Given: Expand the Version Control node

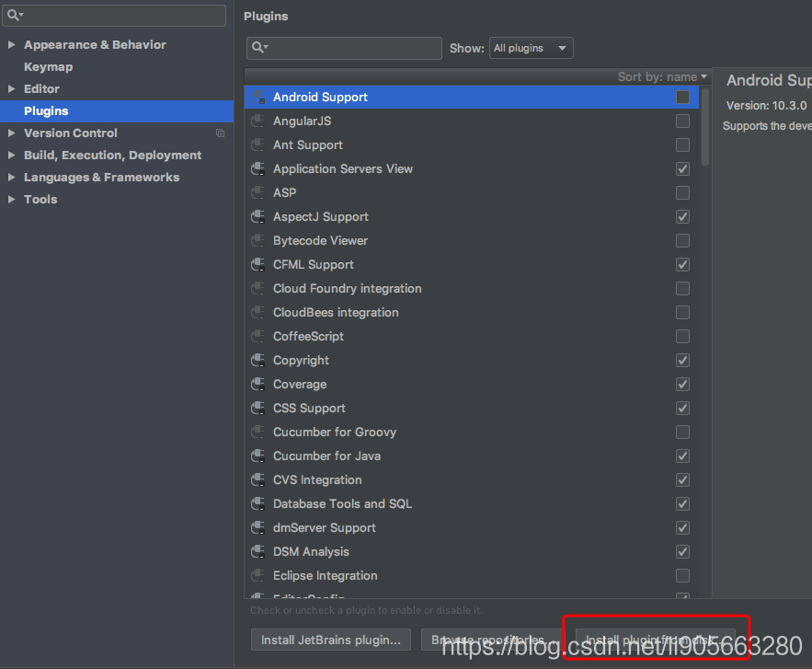Looking at the screenshot, I should pyautogui.click(x=11, y=133).
